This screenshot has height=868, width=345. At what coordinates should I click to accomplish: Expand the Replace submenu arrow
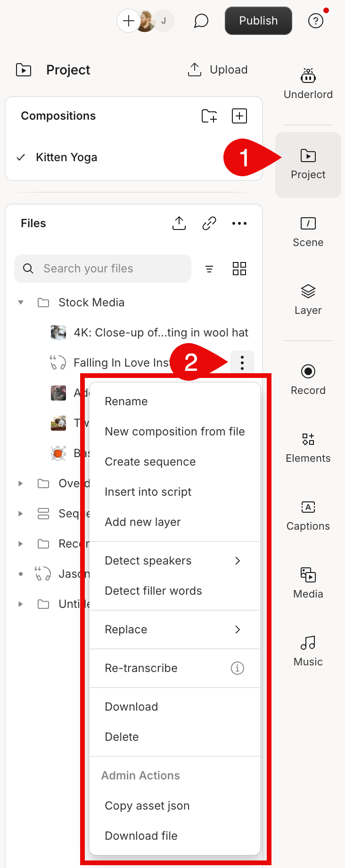(x=238, y=630)
